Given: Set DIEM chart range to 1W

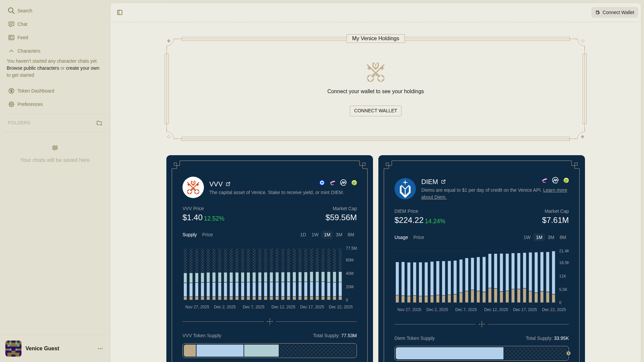Looking at the screenshot, I should [527, 237].
